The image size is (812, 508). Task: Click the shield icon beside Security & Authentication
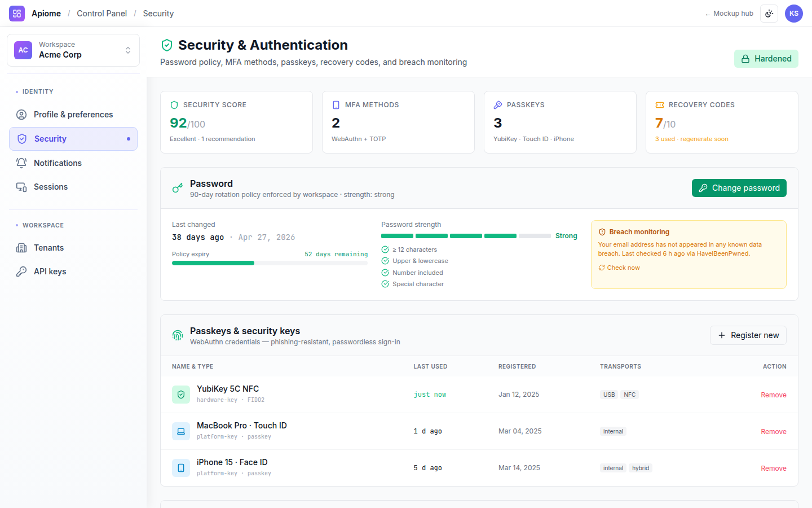tap(166, 45)
